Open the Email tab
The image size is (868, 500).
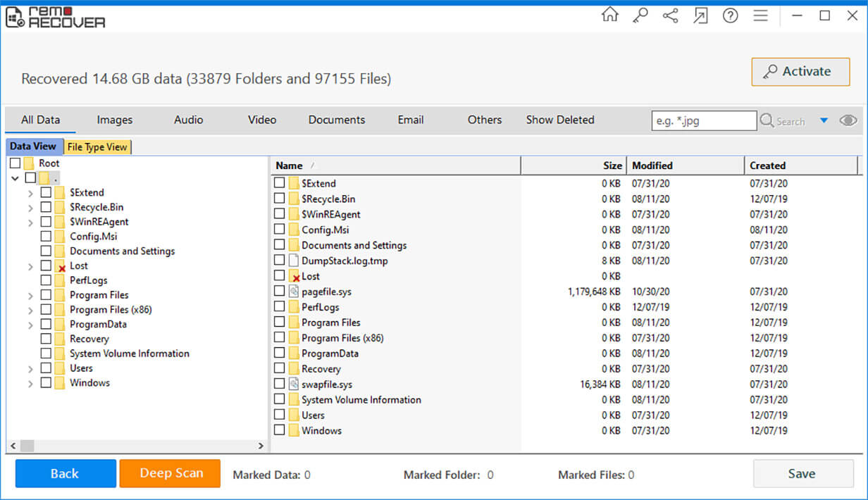click(411, 120)
